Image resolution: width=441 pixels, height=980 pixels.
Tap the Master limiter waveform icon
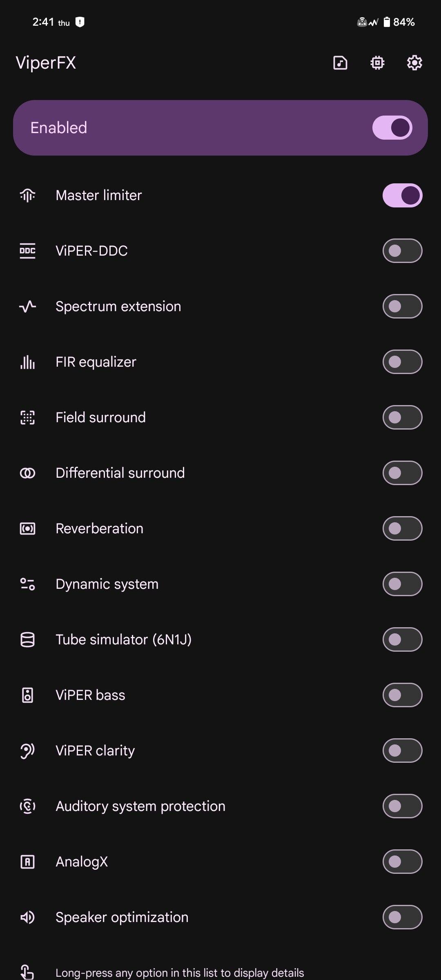pos(28,195)
